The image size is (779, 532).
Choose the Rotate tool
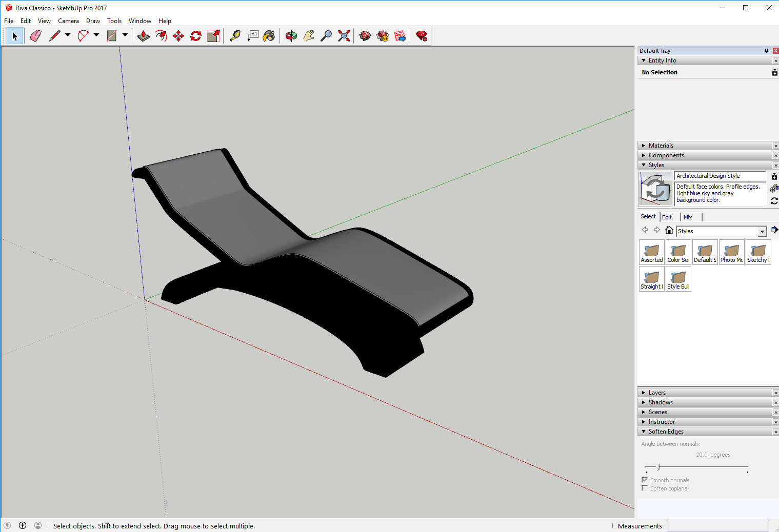tap(196, 36)
